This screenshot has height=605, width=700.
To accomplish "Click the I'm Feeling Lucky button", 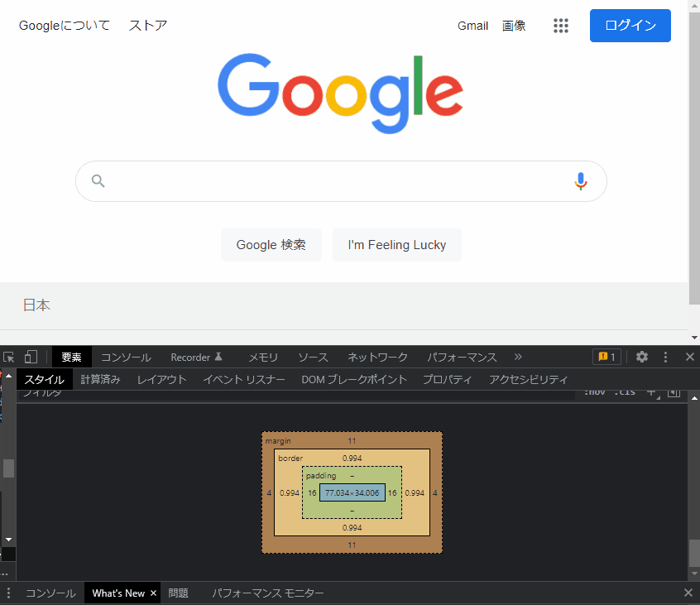I will click(397, 245).
